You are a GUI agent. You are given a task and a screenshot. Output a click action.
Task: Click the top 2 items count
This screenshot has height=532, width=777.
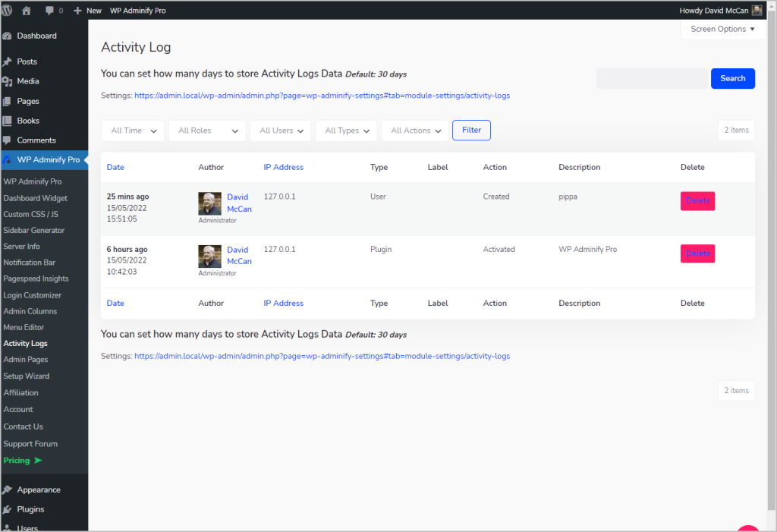[x=736, y=131]
